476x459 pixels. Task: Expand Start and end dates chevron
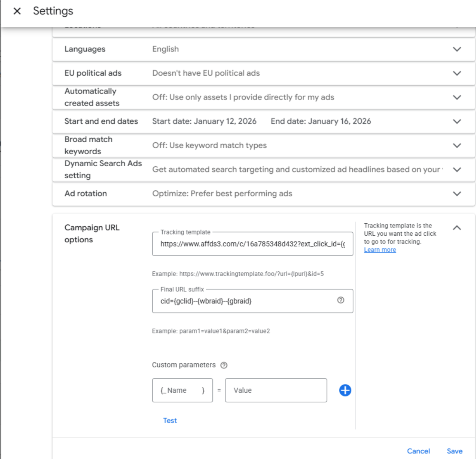(x=457, y=121)
